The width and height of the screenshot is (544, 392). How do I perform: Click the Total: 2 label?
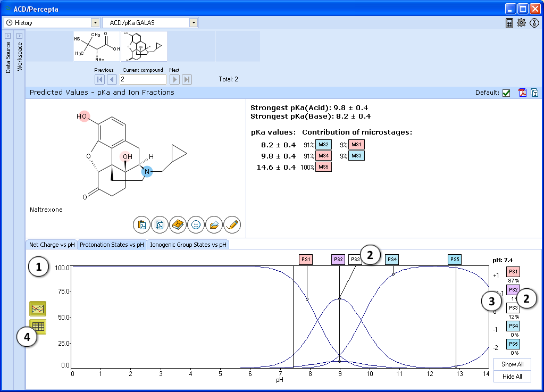228,79
